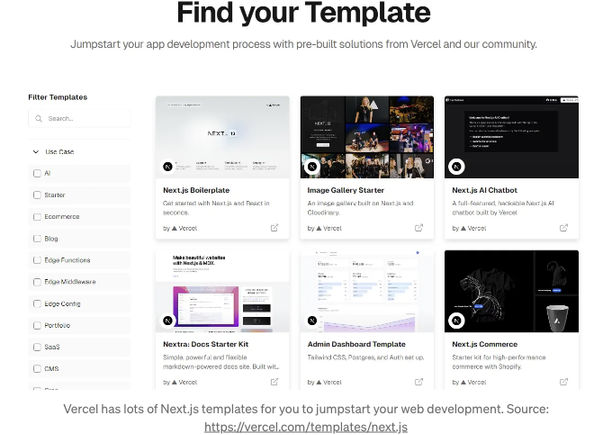Screen dimensions: 612x435
Task: Open external link icon on Next.js Boilerplate card
Action: [274, 228]
